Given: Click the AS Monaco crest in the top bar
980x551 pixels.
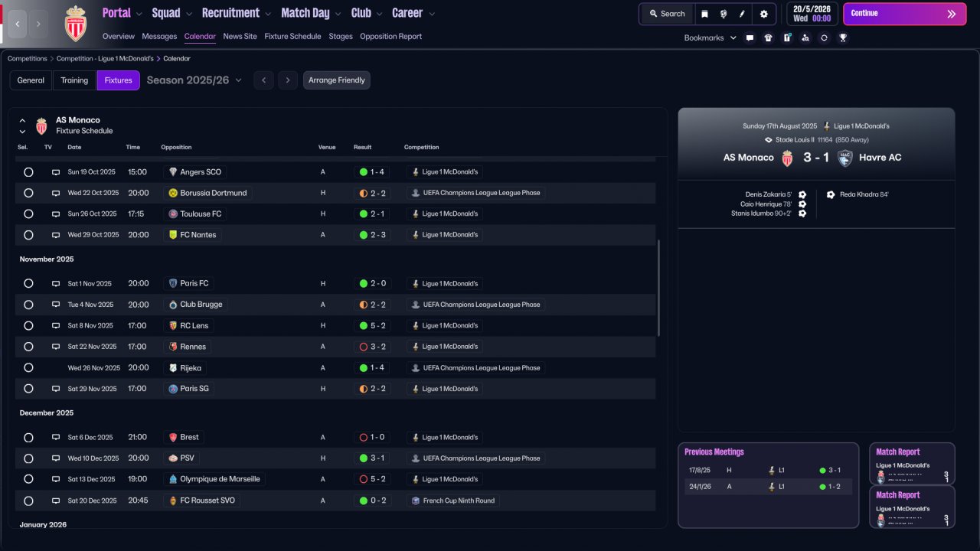Looking at the screenshot, I should coord(75,23).
